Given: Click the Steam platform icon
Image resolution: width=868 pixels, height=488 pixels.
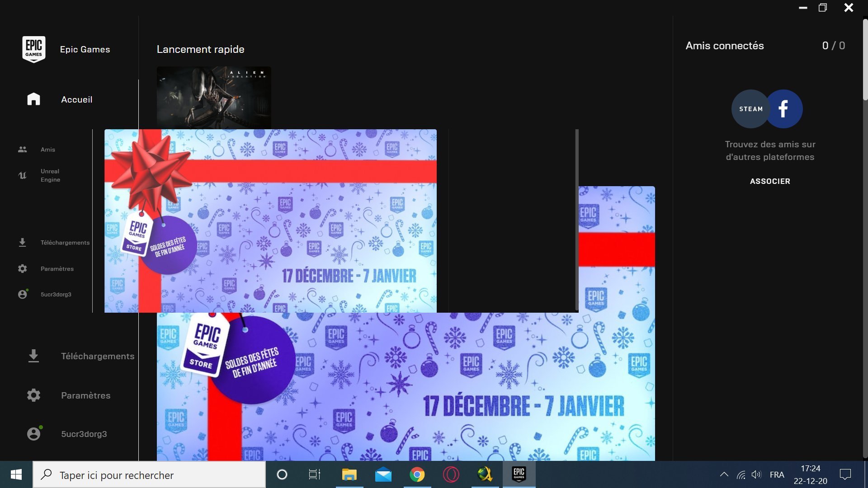Looking at the screenshot, I should (750, 109).
